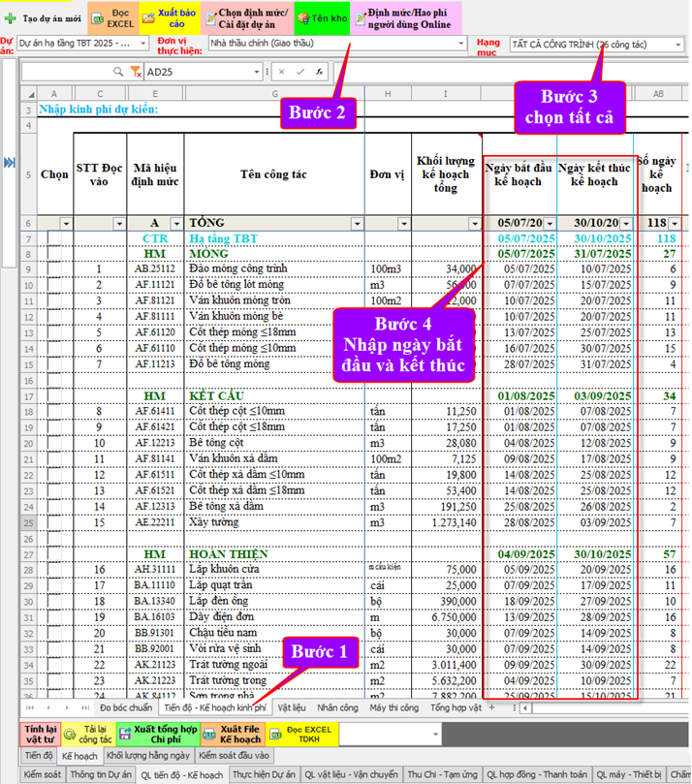This screenshot has height=784, width=692.
Task: Tick the Chọn checkbox for 'Đổ bê tông lót móng'
Action: coord(53,285)
